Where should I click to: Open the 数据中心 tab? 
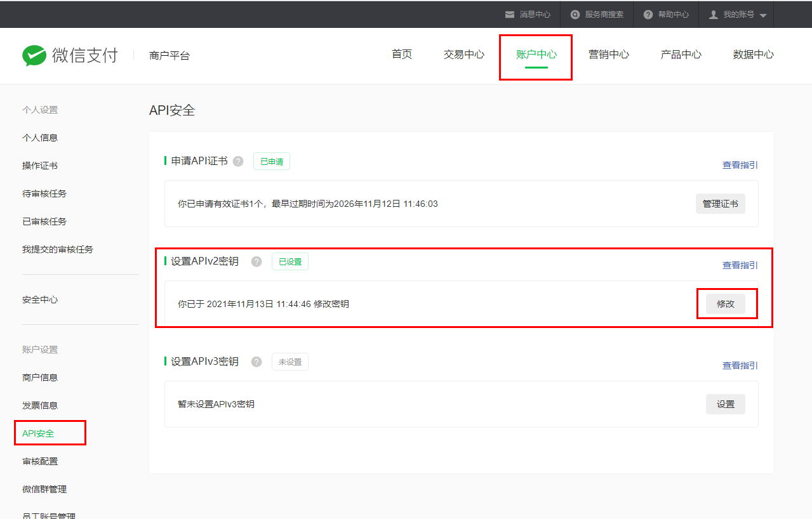click(754, 55)
